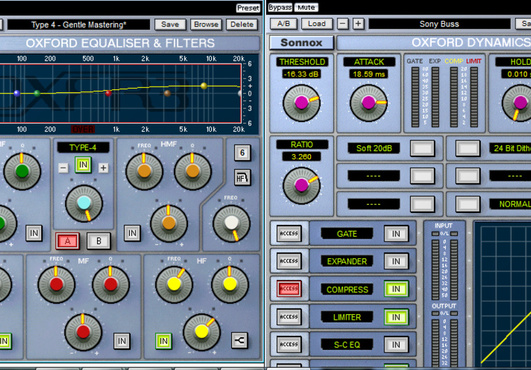The image size is (531, 370).
Task: Open the EXPANDER section ACCESS button
Action: pyautogui.click(x=289, y=261)
